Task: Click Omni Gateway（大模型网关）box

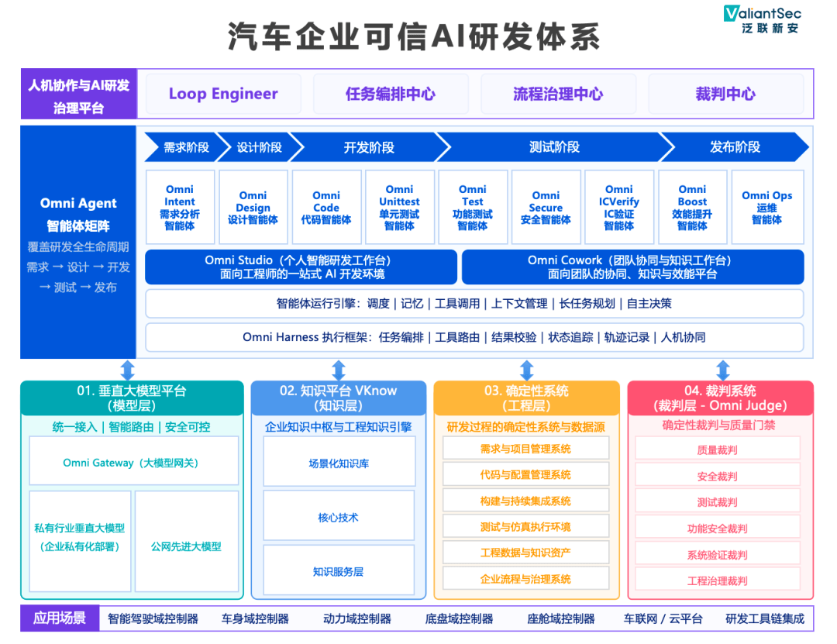Action: pyautogui.click(x=133, y=461)
